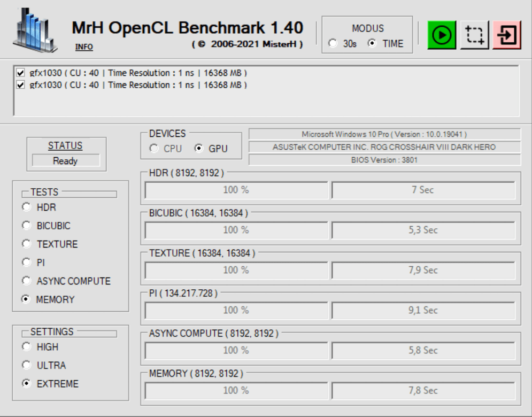Select the ASYNC COMPUTE test radio button
Image resolution: width=532 pixels, height=417 pixels.
(x=26, y=281)
